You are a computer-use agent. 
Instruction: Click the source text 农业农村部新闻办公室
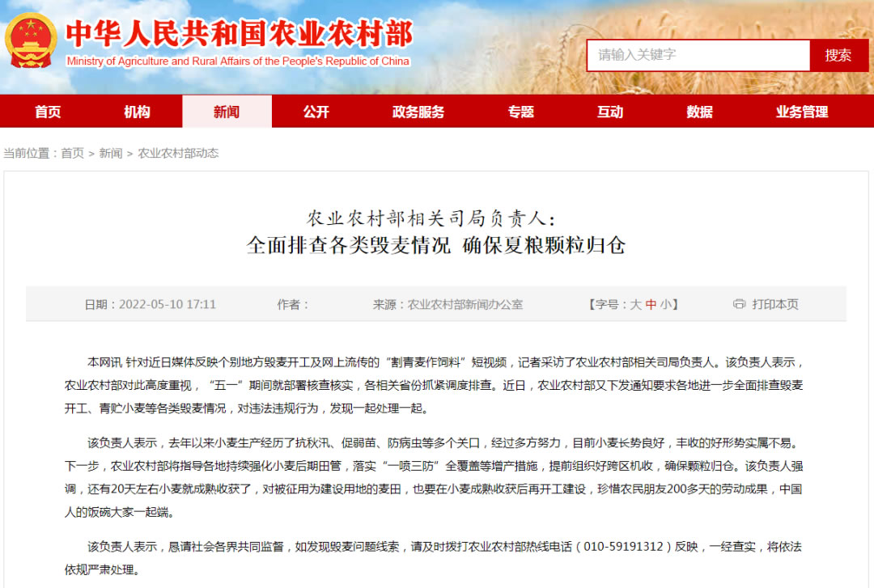(465, 304)
